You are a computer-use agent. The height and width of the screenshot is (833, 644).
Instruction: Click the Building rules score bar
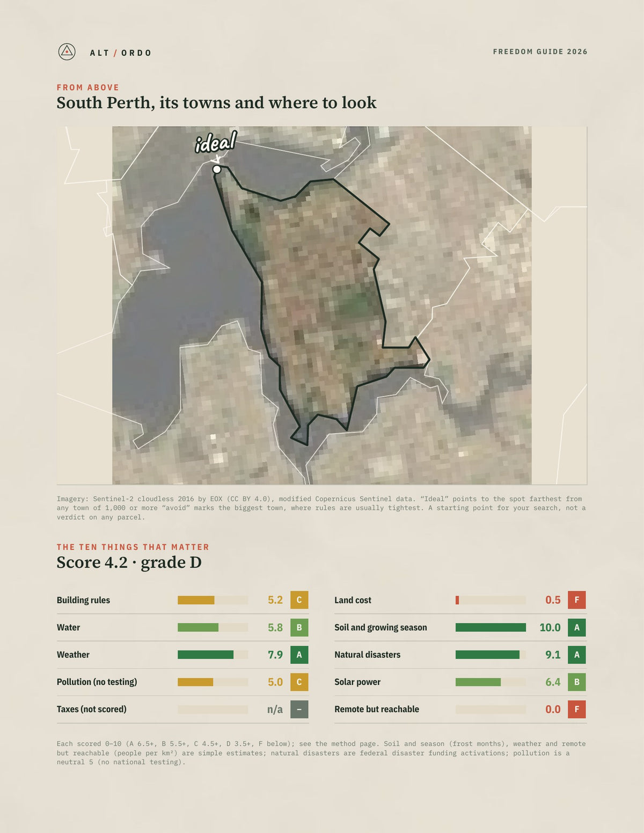coord(213,600)
